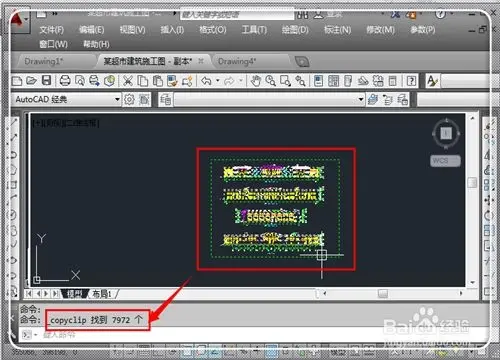Open Workspace Settings gear icon

129,99
